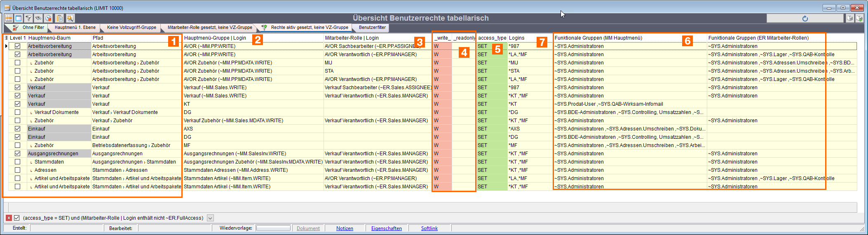Click the orange table grid view icon

coord(9,18)
